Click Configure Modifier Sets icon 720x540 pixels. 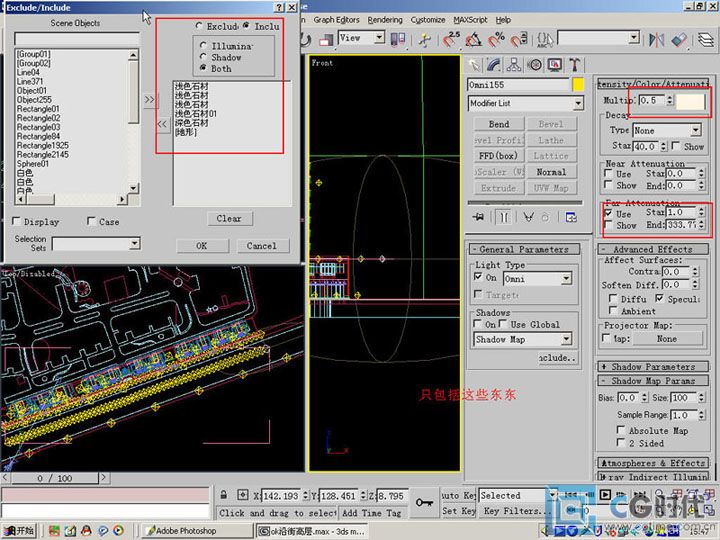(571, 217)
